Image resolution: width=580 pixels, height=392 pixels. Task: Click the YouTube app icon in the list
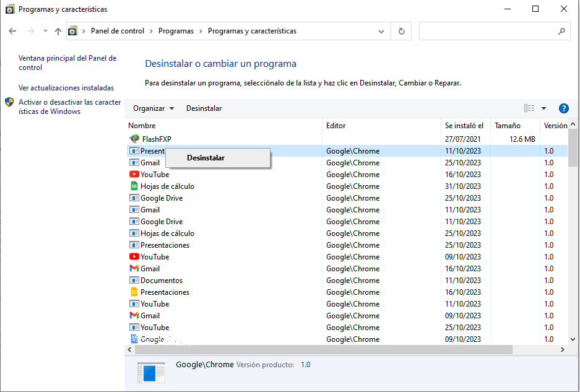pos(134,174)
